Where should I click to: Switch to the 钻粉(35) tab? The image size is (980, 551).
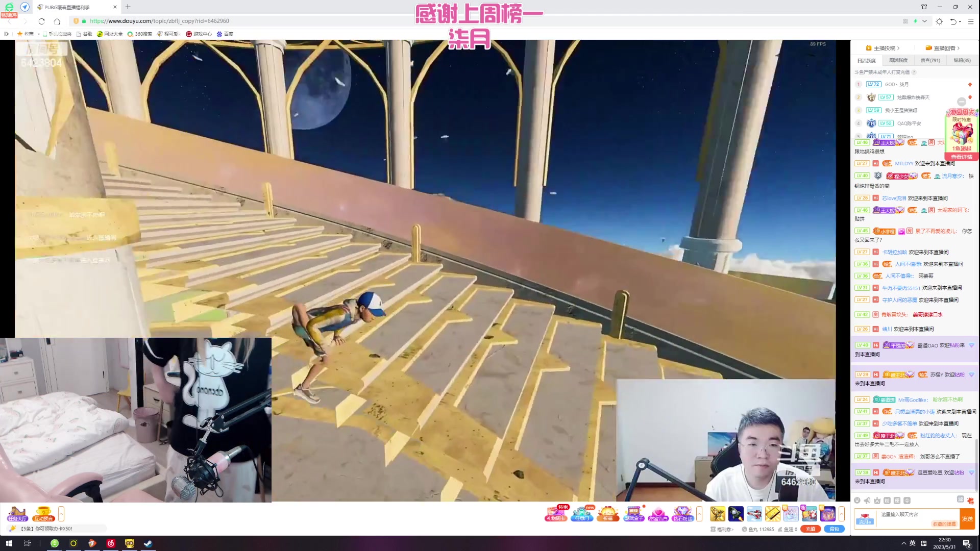click(962, 60)
